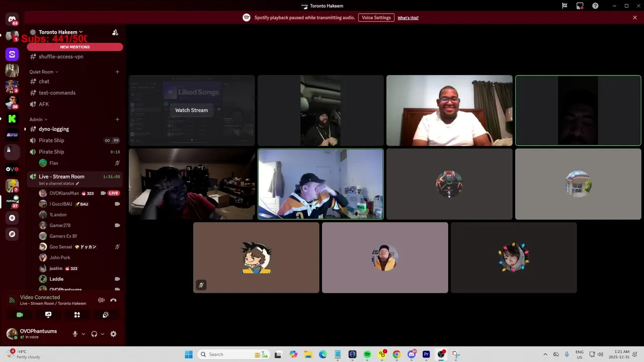Toggle taskbar volume speaker icon

coord(600,354)
